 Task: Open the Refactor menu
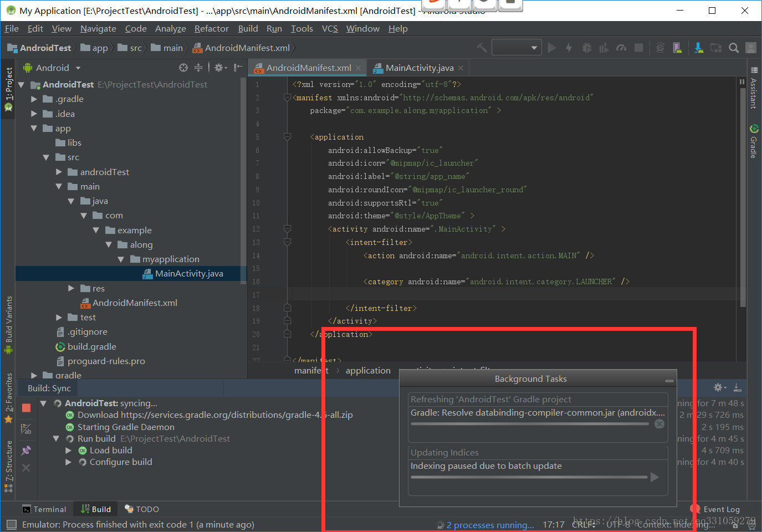pyautogui.click(x=211, y=28)
